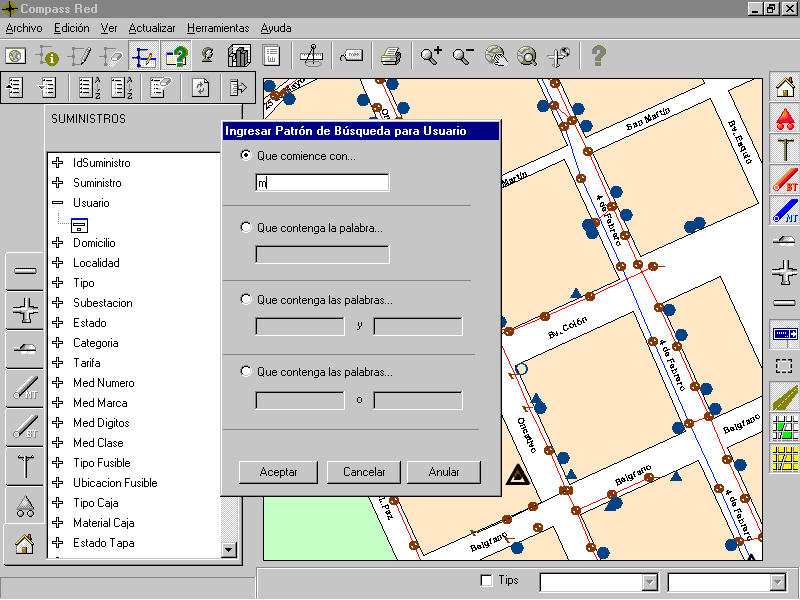Screen dimensions: 800x600
Task: Select the blue NT line tool
Action: [x=785, y=211]
